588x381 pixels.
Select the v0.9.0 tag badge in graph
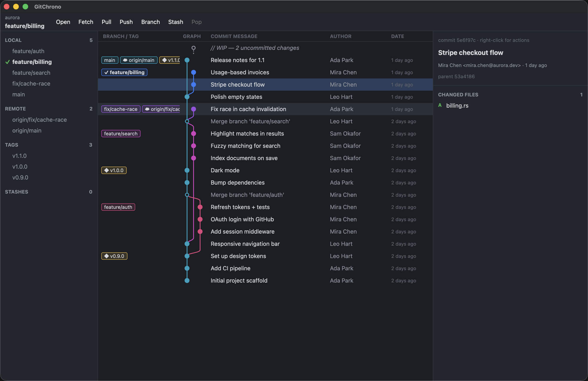click(x=114, y=256)
